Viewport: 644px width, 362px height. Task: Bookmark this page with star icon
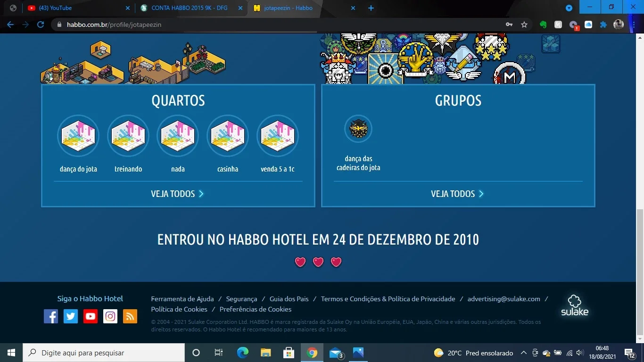pos(524,25)
